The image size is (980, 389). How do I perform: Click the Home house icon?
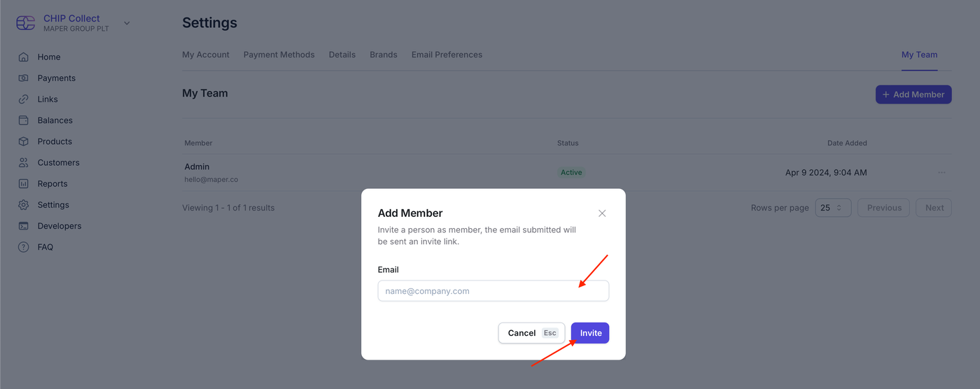point(24,57)
